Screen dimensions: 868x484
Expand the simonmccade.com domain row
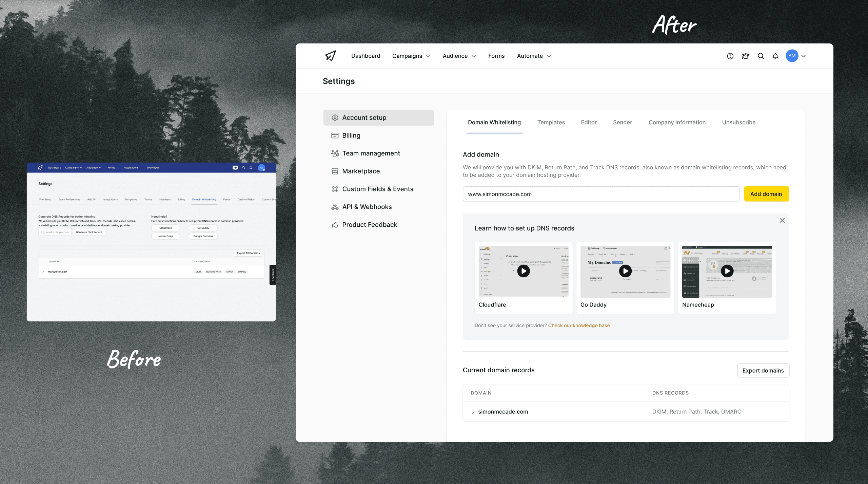click(473, 412)
